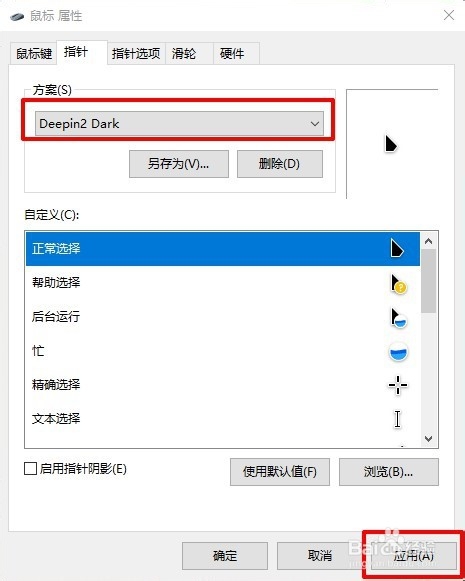Switch to the 鼠标键 tab
Screen dimensions: 465x581
pyautogui.click(x=34, y=54)
